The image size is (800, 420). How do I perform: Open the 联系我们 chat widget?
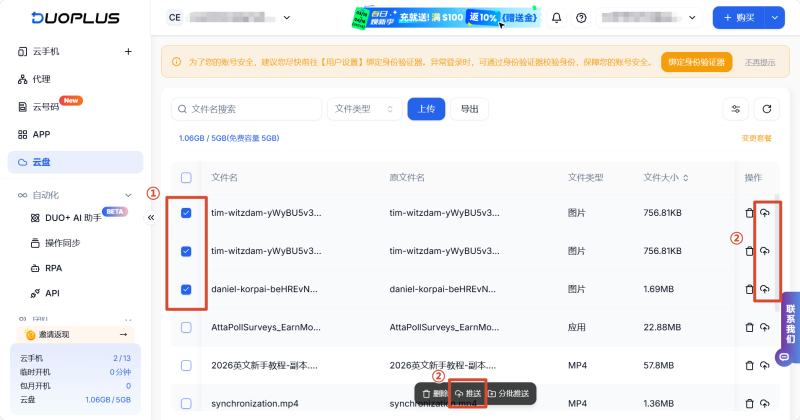point(789,329)
